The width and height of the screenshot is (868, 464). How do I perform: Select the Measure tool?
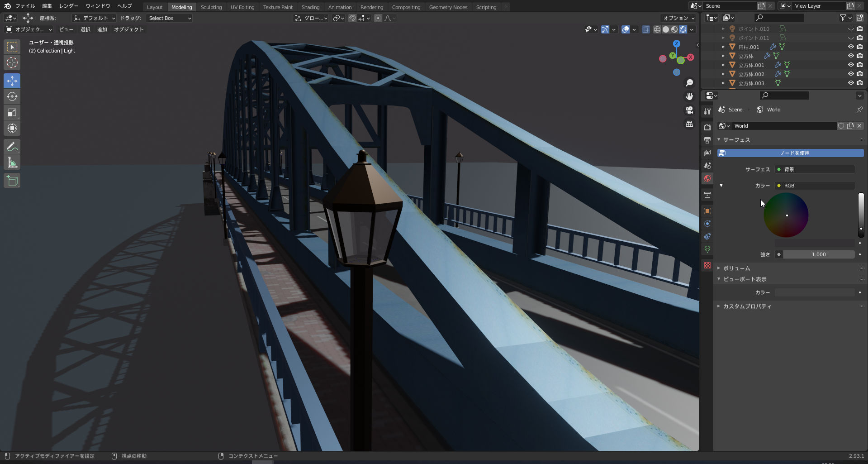[x=12, y=163]
